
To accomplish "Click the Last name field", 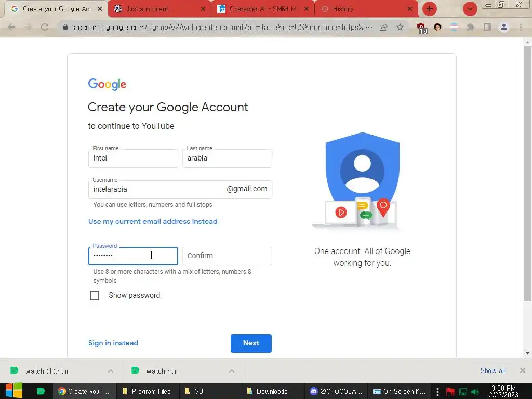I will (227, 158).
